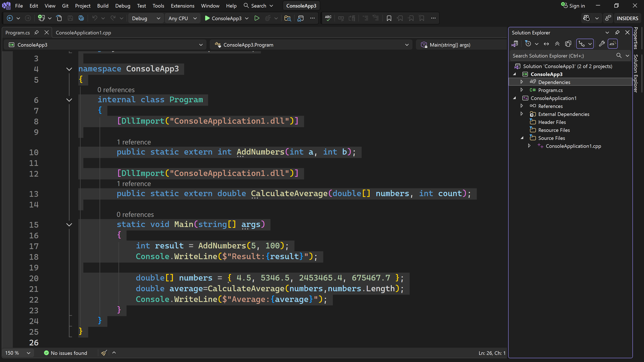Expand the Dependencies tree node
The width and height of the screenshot is (644, 362).
[522, 82]
